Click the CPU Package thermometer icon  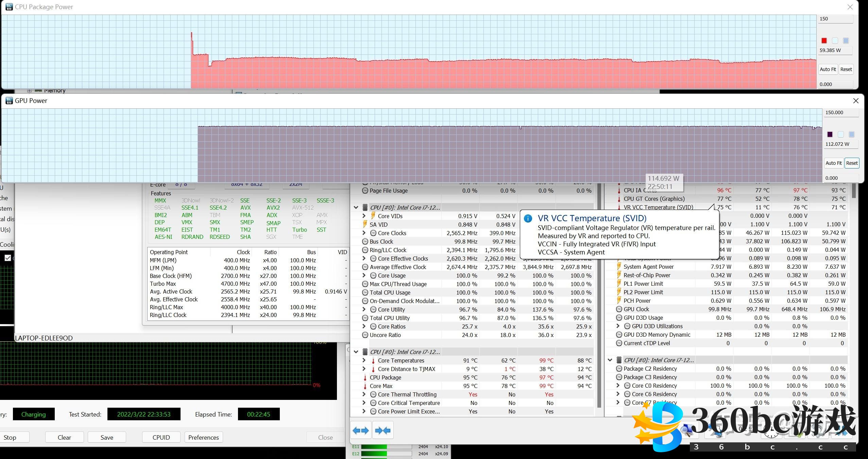(365, 377)
